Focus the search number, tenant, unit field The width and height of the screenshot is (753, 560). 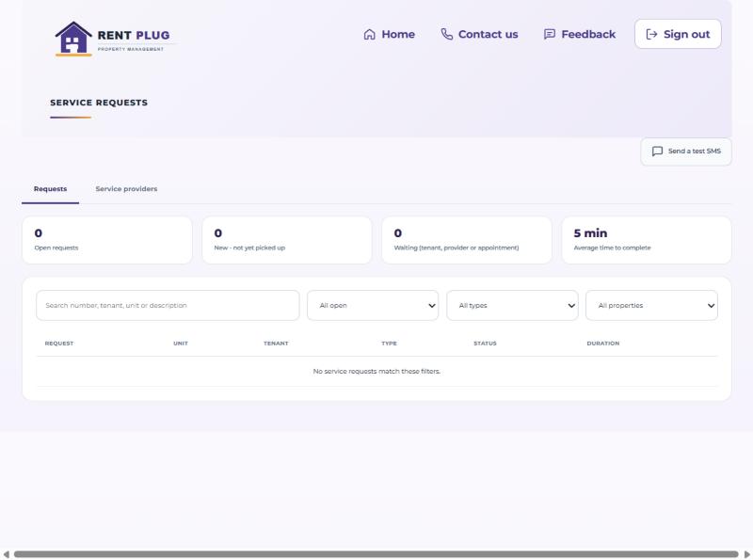coord(168,306)
